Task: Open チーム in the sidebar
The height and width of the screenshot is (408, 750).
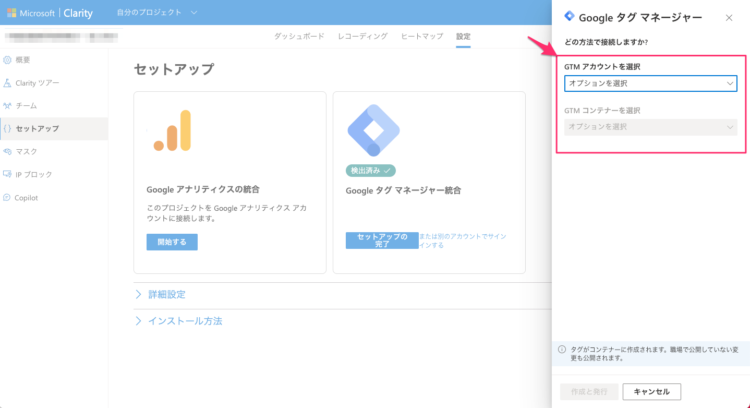Action: pyautogui.click(x=54, y=106)
